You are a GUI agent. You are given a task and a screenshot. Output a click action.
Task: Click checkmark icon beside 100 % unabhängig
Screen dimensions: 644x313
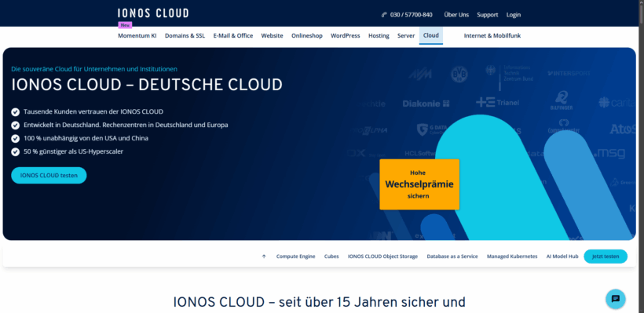click(x=15, y=139)
